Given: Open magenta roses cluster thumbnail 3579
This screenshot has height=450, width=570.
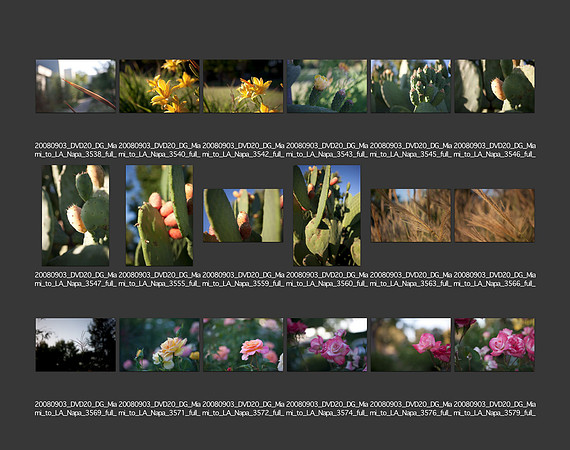Looking at the screenshot, I should [494, 345].
